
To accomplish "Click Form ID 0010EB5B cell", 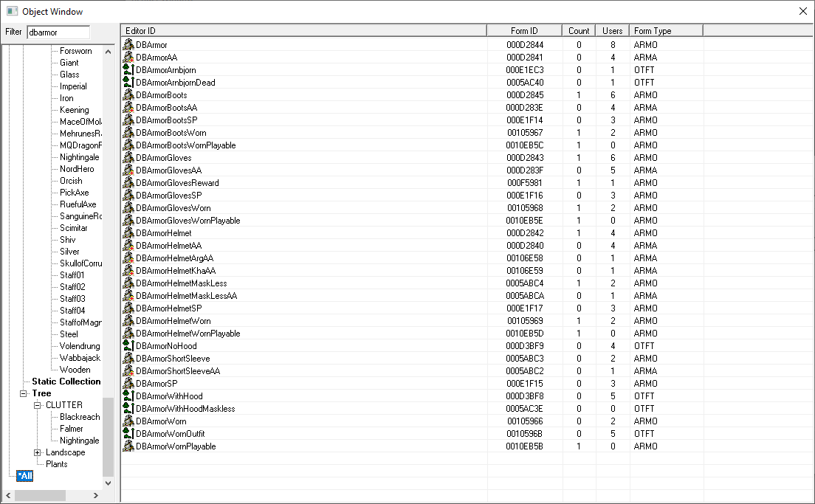I will click(x=525, y=446).
